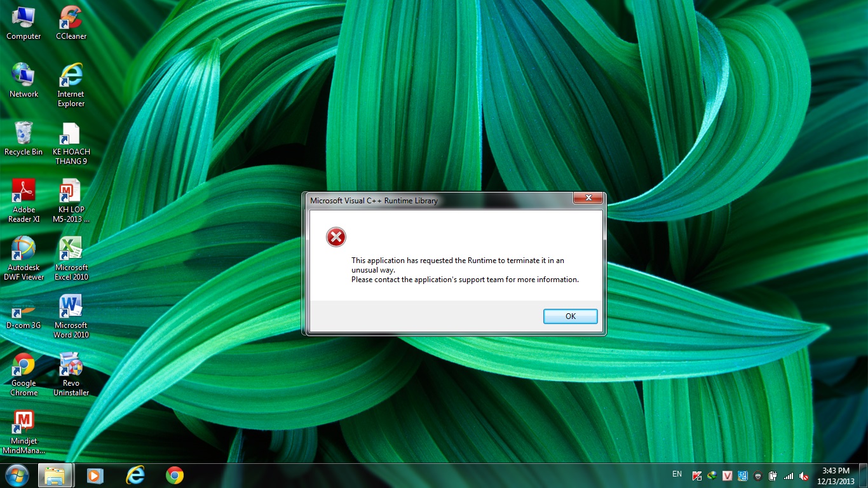Open the muted volume tray icon
The height and width of the screenshot is (488, 868).
click(804, 476)
